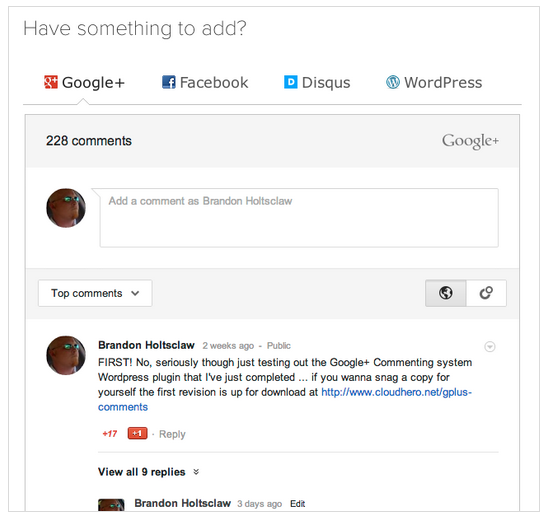Switch to the Disqus comments tab

317,82
